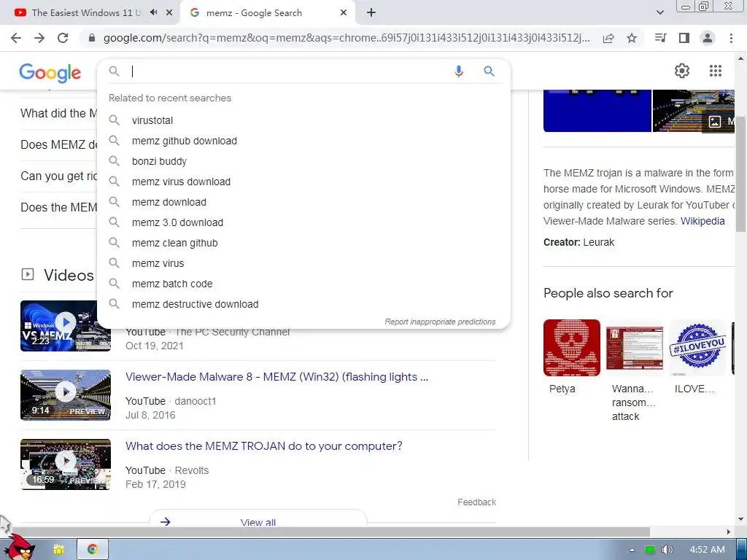Play the 9:14 danooct1 video thumbnail
The width and height of the screenshot is (747, 560).
click(66, 395)
